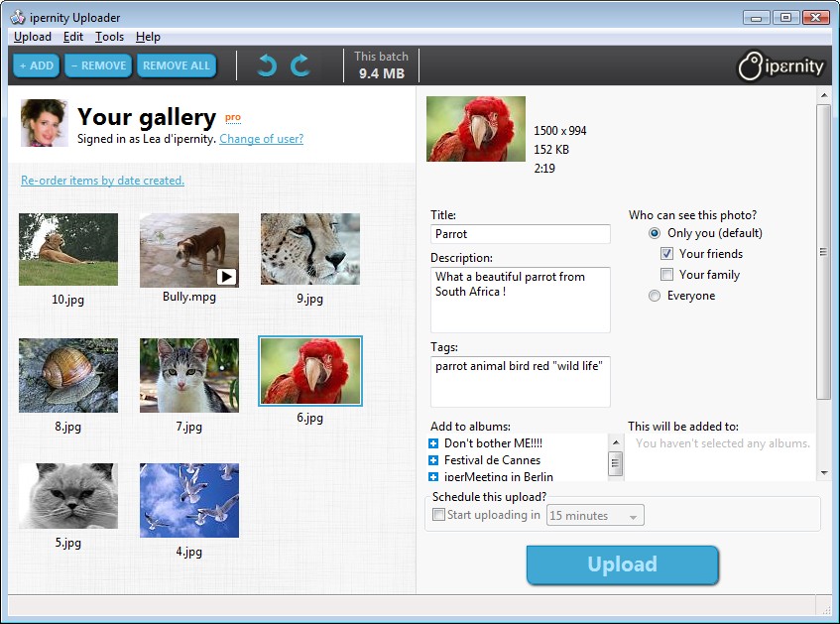Click the rotate right arrow icon
The width and height of the screenshot is (840, 624).
click(x=300, y=65)
